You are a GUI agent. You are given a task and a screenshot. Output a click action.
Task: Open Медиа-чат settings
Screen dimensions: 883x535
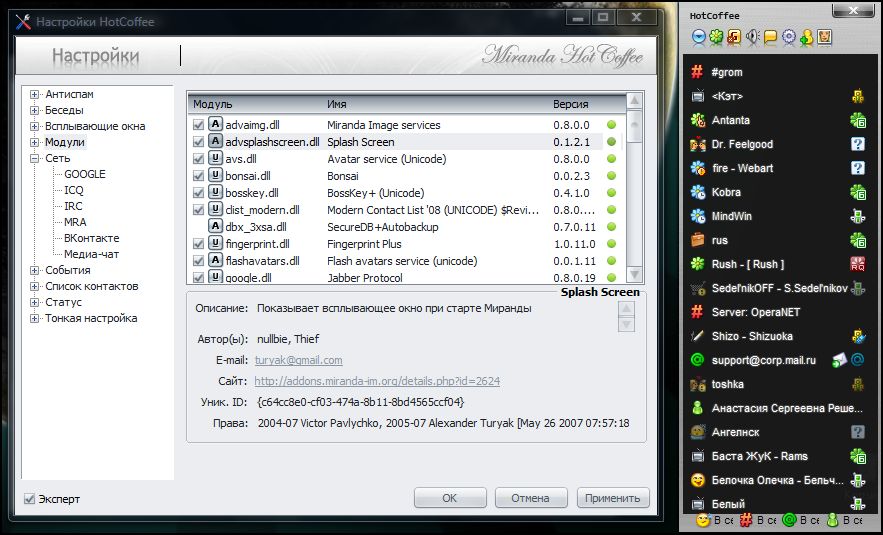click(92, 254)
